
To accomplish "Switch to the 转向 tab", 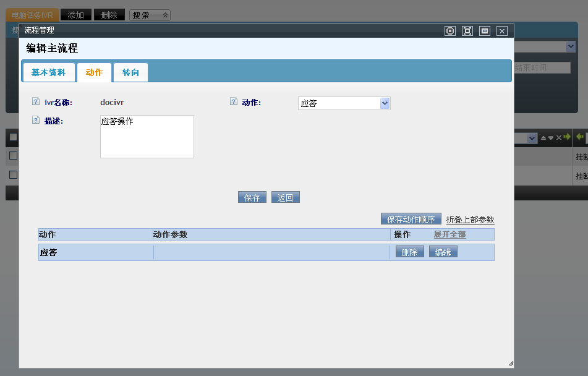I will click(130, 72).
